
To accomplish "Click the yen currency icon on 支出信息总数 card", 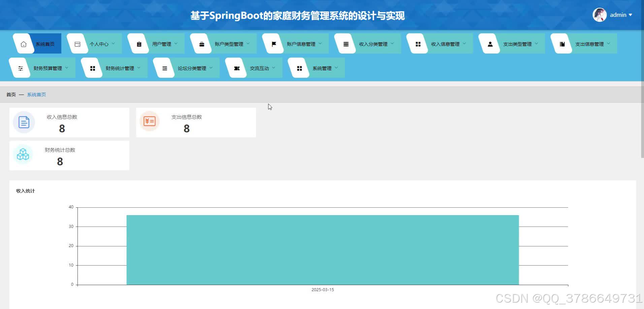I will click(x=150, y=122).
